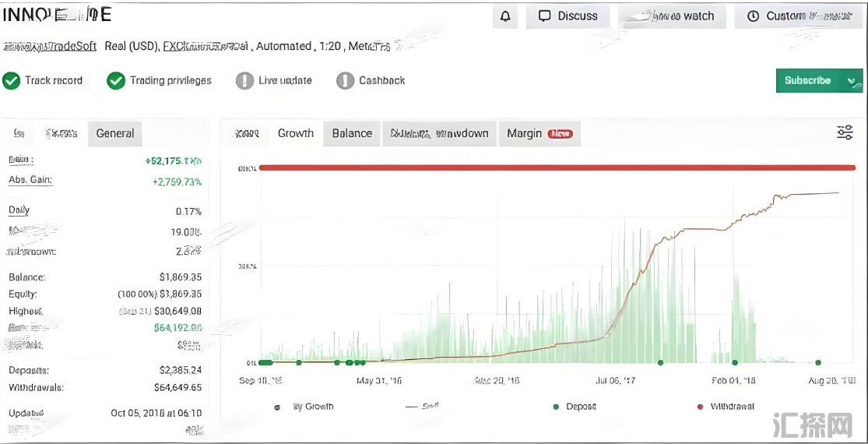Select the Growth chart tab
868x444 pixels.
[296, 133]
